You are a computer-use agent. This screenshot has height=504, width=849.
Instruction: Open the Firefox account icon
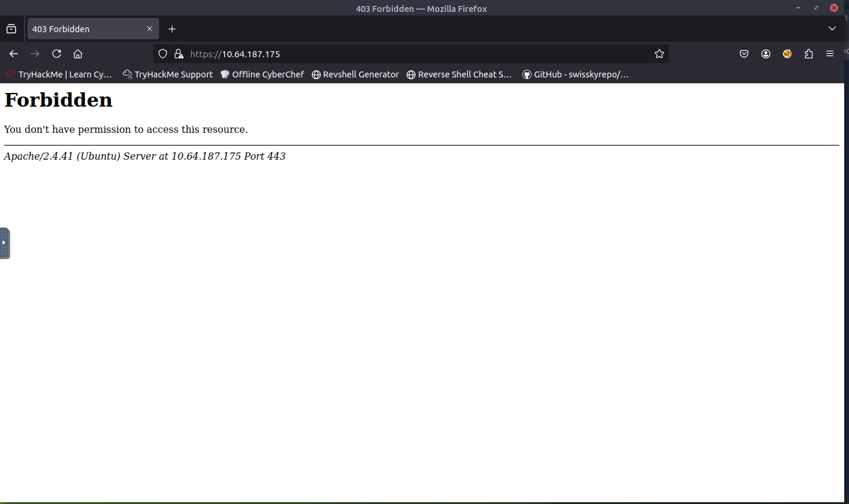point(766,54)
